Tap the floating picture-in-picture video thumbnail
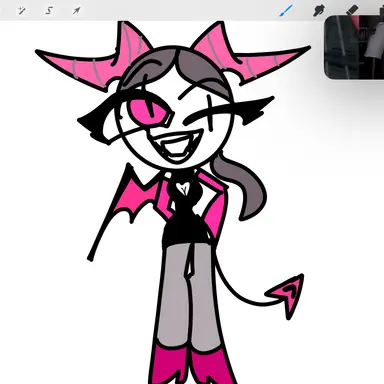The image size is (384, 384). pos(354,47)
